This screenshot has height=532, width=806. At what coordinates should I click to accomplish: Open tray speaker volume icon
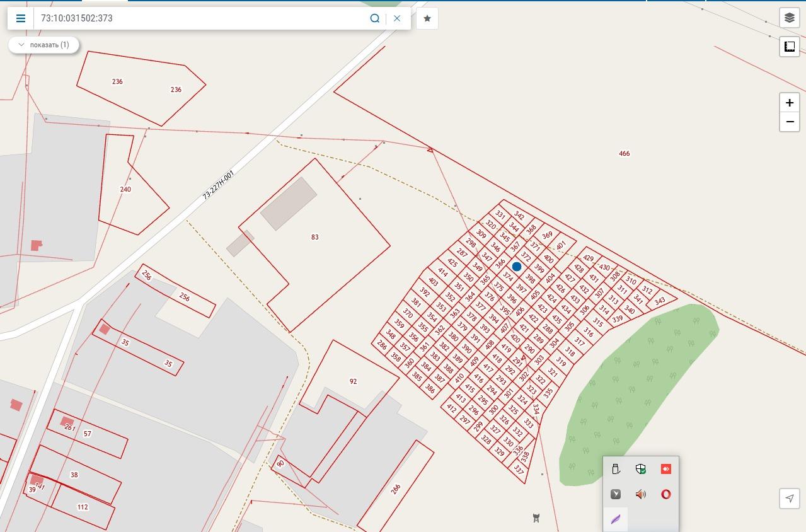[x=641, y=494]
